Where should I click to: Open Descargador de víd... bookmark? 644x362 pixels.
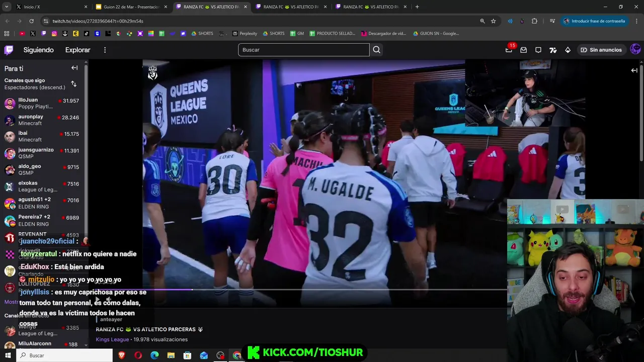383,34
